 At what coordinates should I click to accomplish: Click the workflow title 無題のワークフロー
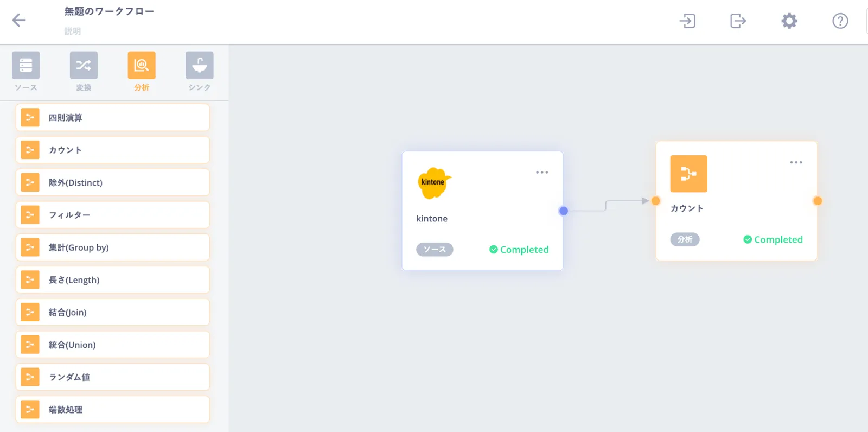tap(109, 11)
